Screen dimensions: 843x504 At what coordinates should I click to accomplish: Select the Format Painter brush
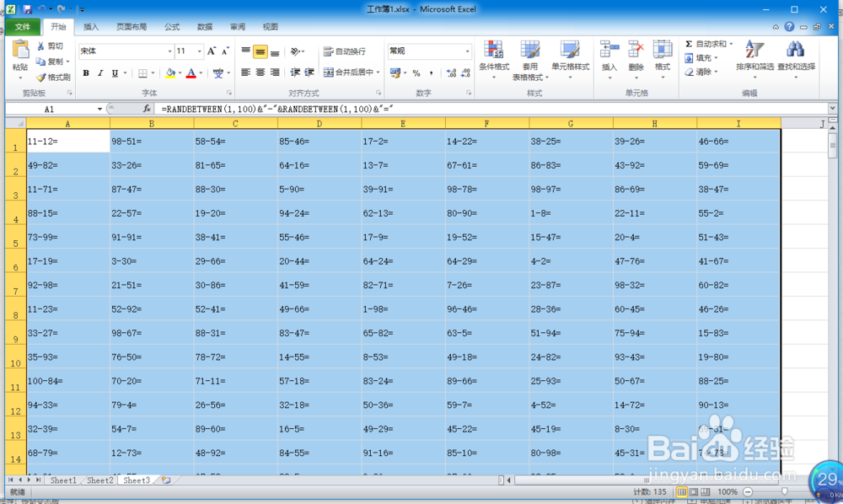pos(40,77)
